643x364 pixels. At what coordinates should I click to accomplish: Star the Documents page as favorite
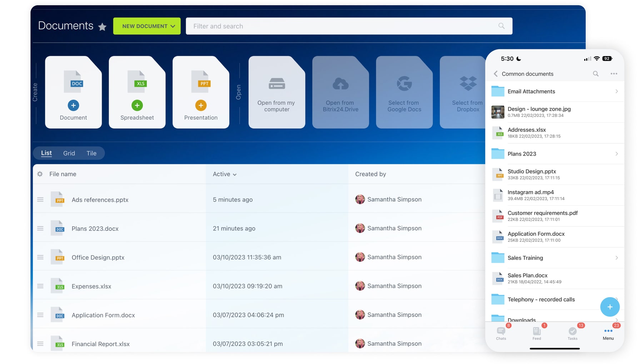tap(102, 27)
